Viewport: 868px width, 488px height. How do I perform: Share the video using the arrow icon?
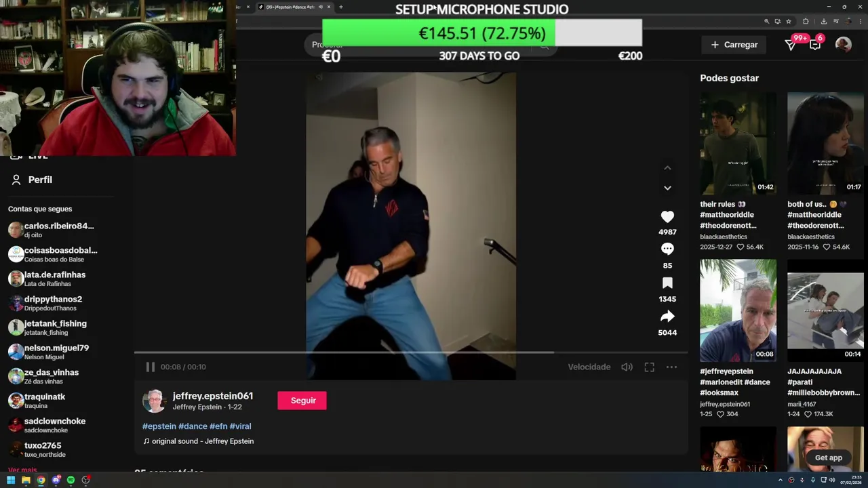tap(667, 317)
